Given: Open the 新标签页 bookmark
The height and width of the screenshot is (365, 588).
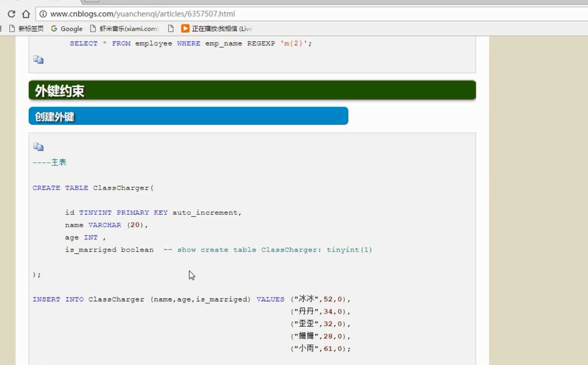Looking at the screenshot, I should 26,29.
